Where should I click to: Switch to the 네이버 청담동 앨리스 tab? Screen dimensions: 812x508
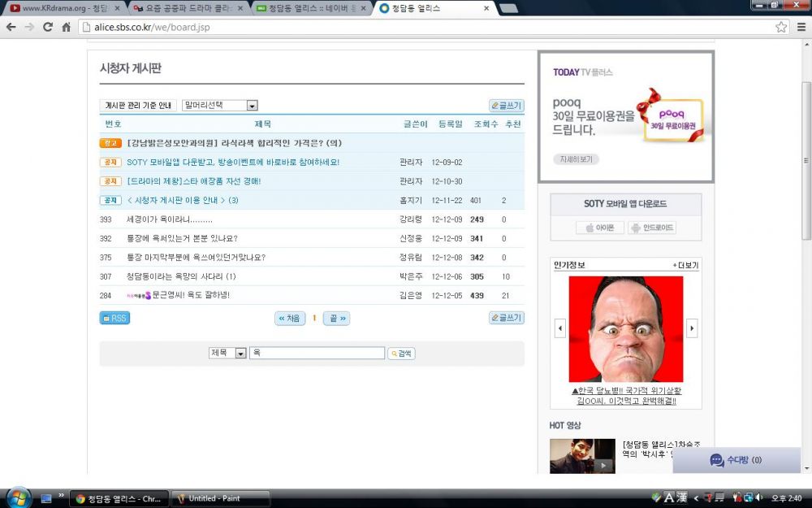point(311,8)
